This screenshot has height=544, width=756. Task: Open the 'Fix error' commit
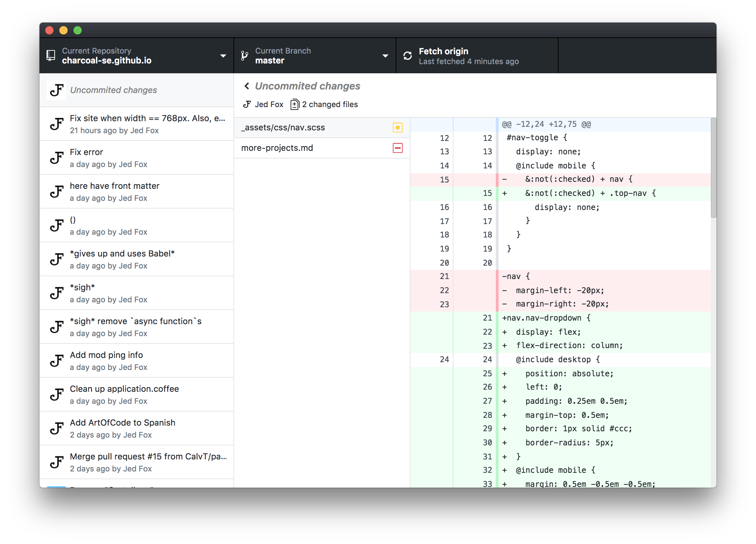pos(136,158)
